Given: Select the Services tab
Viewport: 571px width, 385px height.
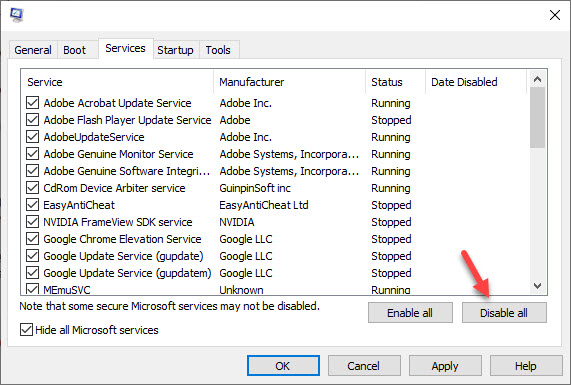Looking at the screenshot, I should [125, 48].
